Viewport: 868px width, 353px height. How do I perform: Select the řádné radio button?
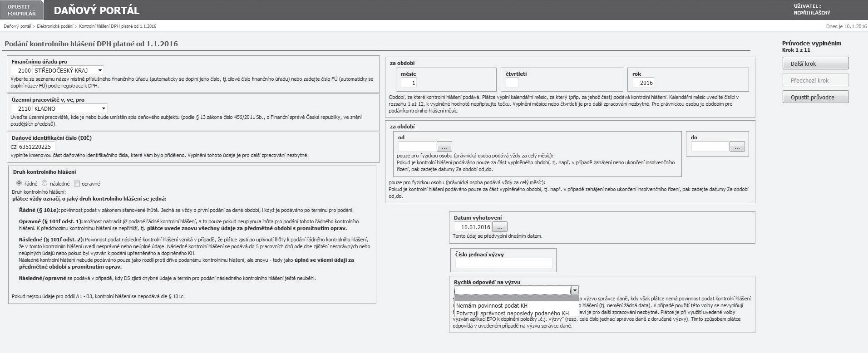coord(19,183)
